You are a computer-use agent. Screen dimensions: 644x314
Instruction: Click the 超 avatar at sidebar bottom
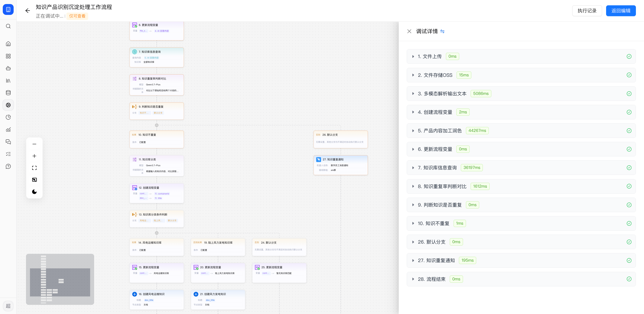(8, 306)
